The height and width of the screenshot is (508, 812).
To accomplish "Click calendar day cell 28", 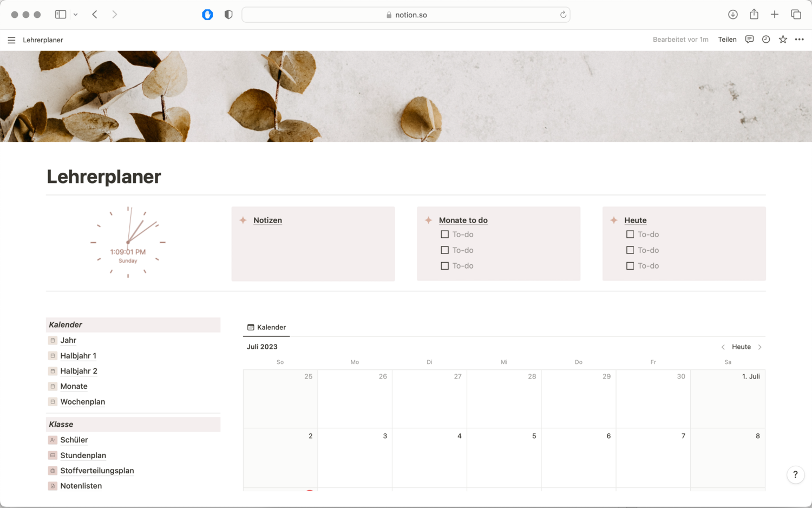I will point(504,399).
